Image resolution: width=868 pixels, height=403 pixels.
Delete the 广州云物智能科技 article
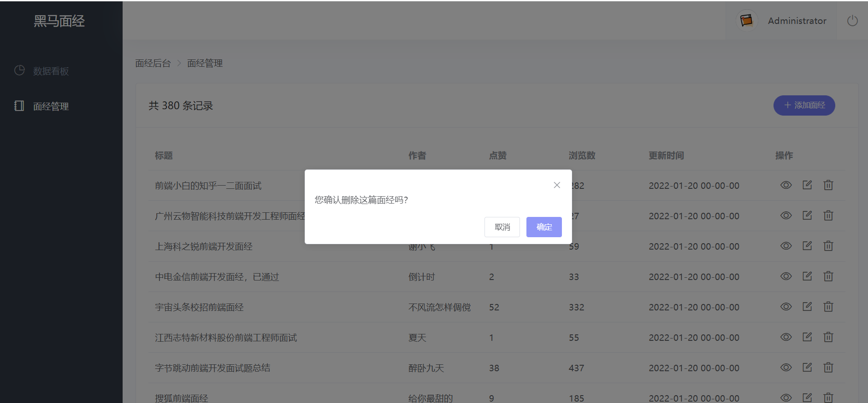tap(828, 216)
